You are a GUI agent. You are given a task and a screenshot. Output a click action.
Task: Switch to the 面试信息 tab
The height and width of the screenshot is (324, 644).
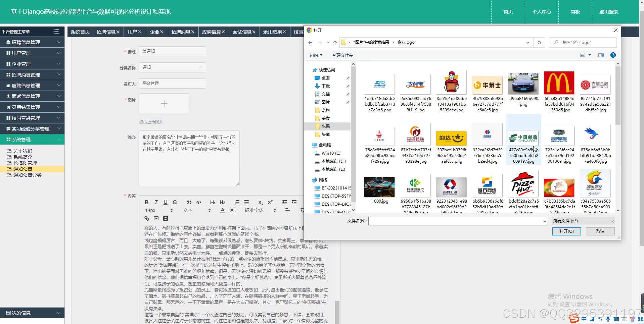pyautogui.click(x=242, y=32)
